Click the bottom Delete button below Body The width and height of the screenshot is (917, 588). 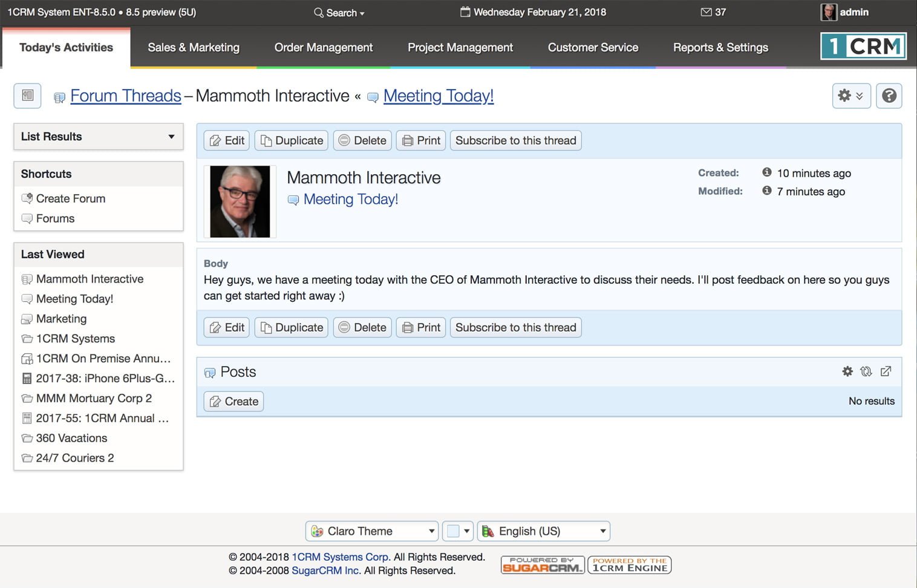[362, 327]
